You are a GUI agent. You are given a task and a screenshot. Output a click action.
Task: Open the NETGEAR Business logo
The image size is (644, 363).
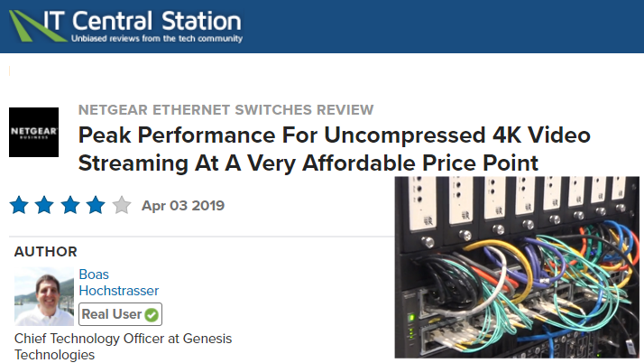(x=33, y=132)
